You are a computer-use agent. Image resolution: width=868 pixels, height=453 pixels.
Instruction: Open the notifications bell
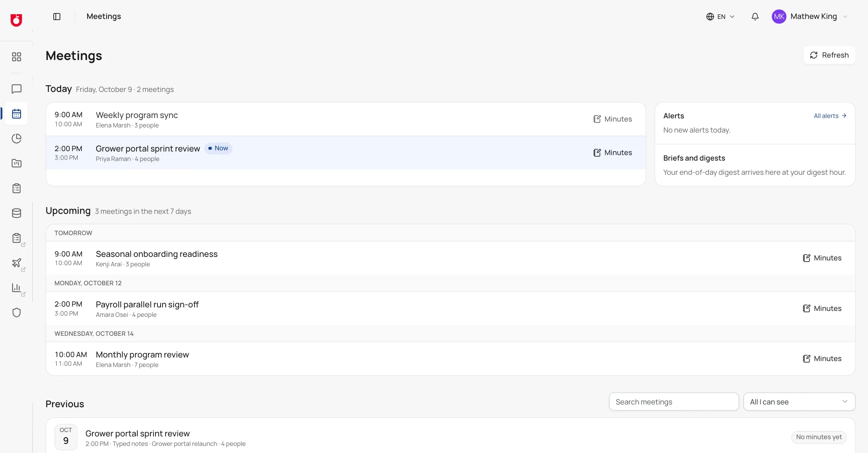pos(755,17)
